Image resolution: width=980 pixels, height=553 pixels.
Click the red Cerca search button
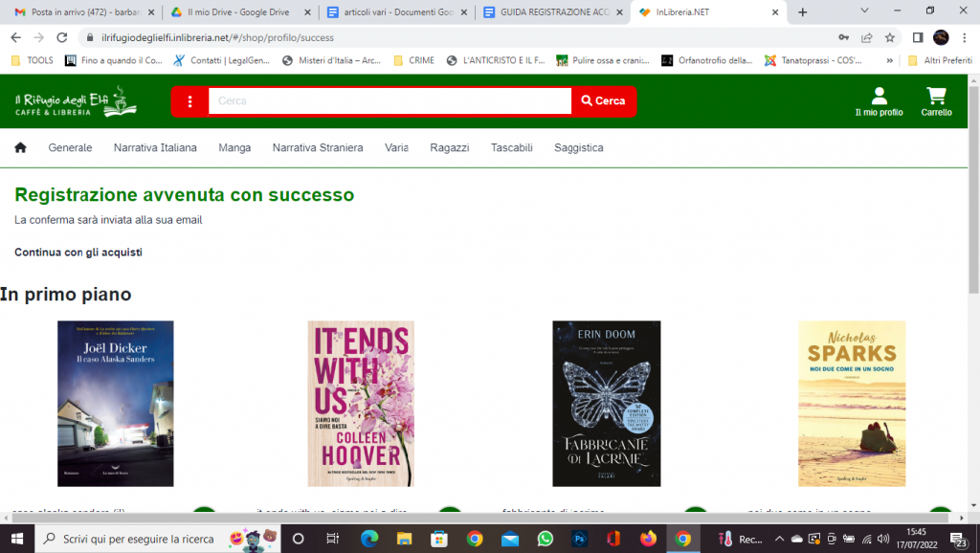pos(603,100)
